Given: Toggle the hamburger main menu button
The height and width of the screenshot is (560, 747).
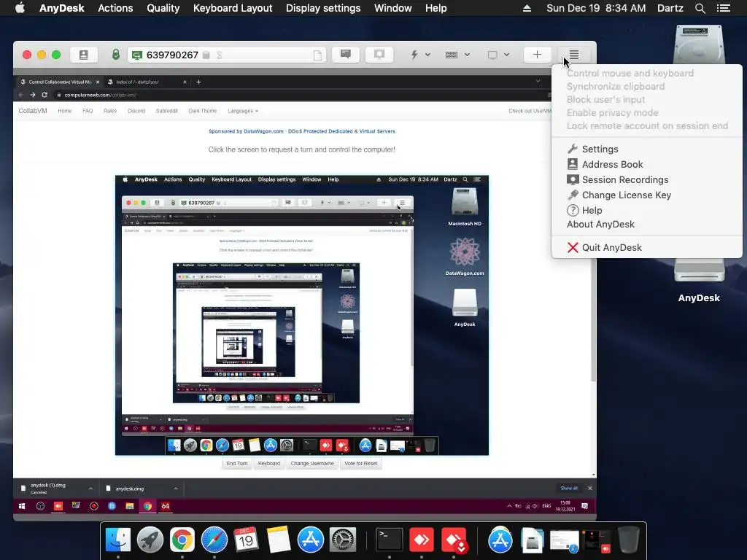Looking at the screenshot, I should pyautogui.click(x=574, y=55).
